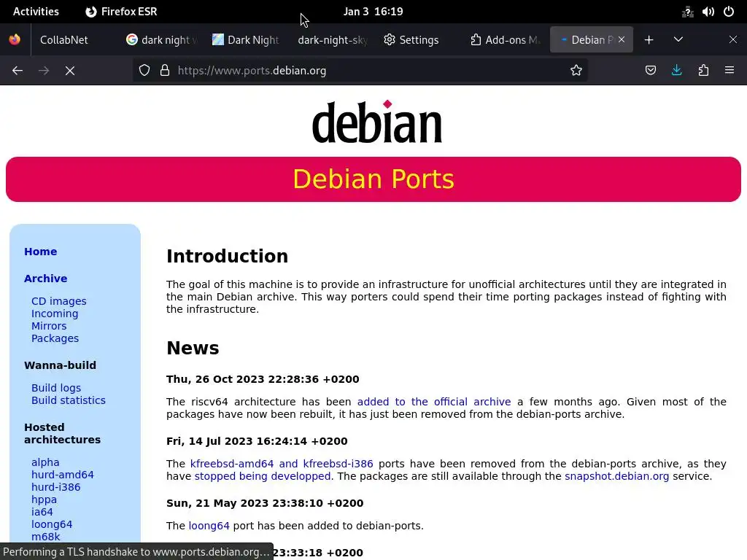Click the Wanna-build sidebar heading
Viewport: 747px width, 560px height.
(60, 365)
